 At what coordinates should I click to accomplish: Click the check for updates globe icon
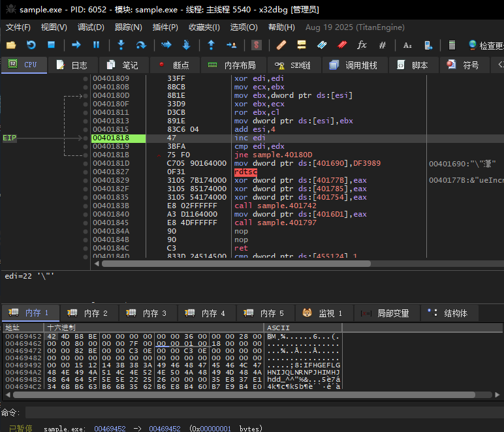[473, 45]
